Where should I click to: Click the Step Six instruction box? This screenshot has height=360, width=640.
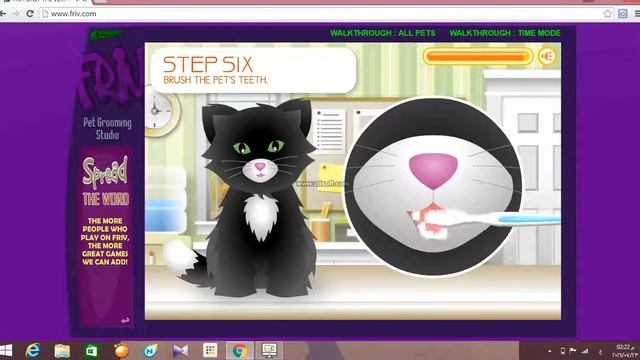(253, 70)
